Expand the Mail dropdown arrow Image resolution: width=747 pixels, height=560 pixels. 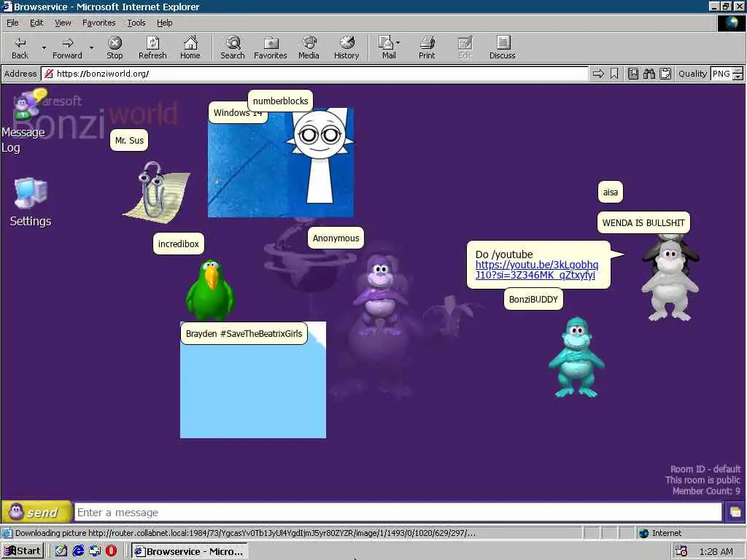[x=398, y=43]
